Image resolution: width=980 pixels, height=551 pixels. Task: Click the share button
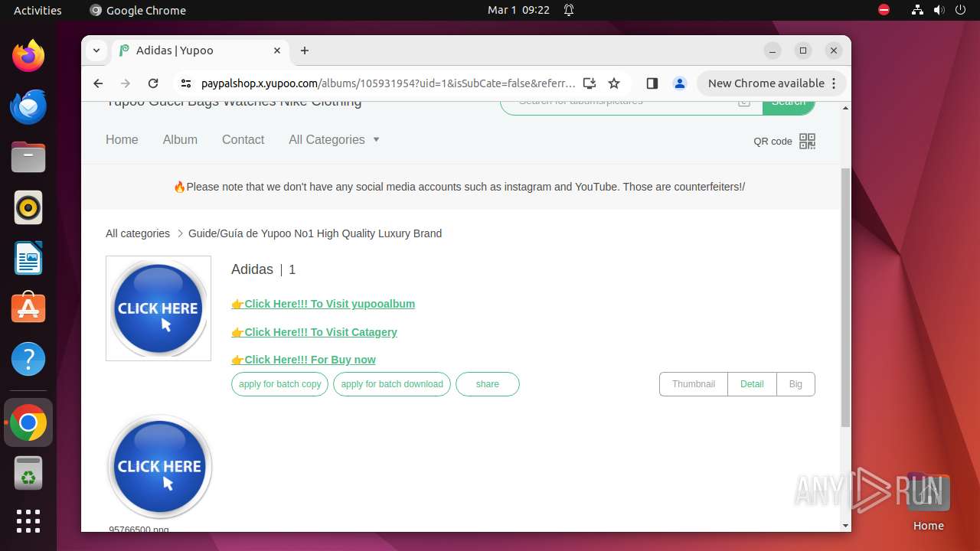coord(488,384)
